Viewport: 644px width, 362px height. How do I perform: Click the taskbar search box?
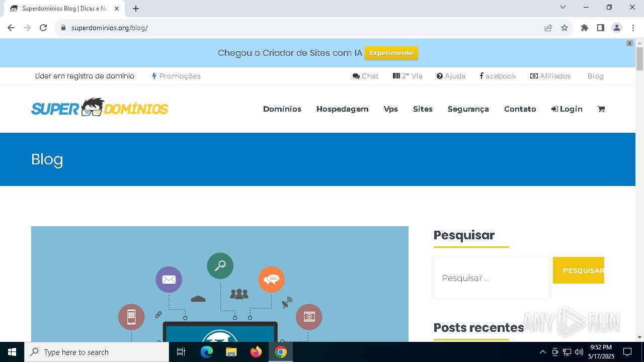97,352
